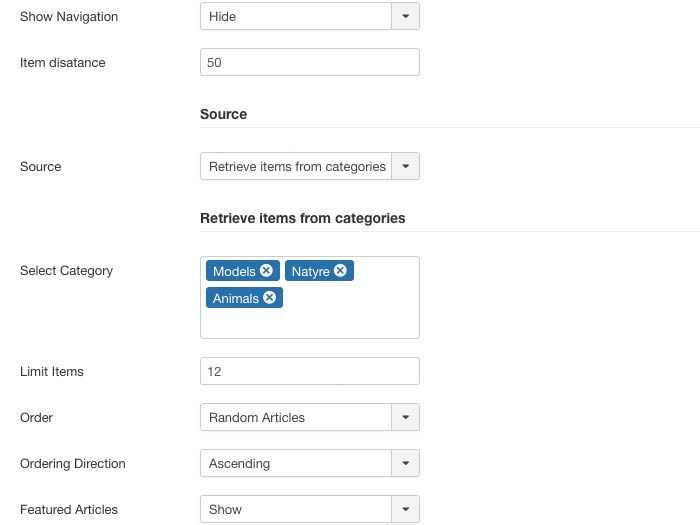Focus the Limit Items text field
Image resolution: width=700 pixels, height=525 pixels.
point(309,371)
